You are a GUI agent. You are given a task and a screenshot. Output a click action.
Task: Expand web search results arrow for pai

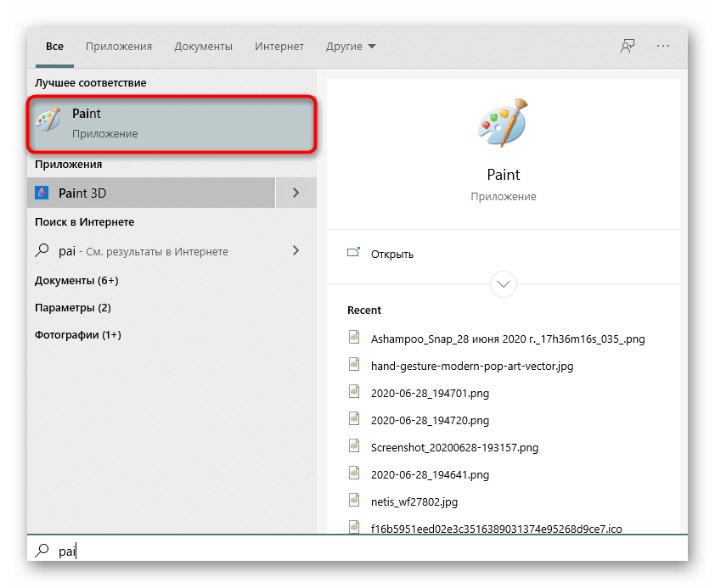(296, 250)
